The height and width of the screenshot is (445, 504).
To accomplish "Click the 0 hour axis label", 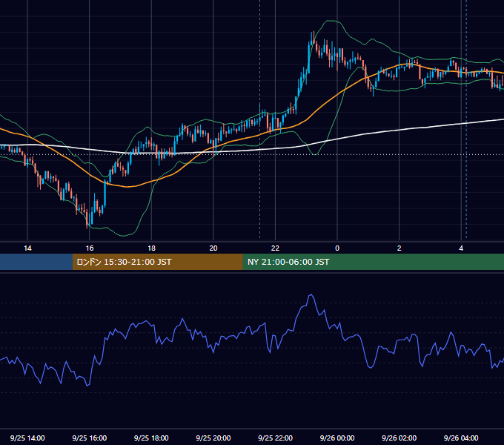I will (337, 248).
